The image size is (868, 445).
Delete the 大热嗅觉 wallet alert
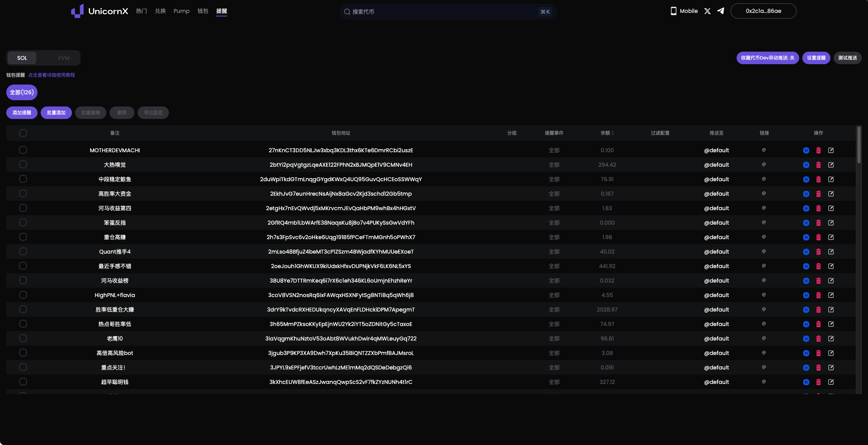point(818,165)
